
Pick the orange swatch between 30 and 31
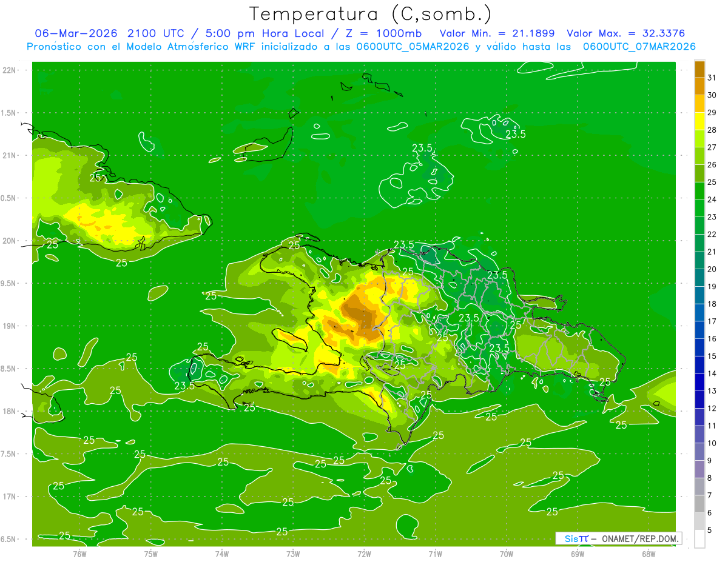tap(699, 87)
